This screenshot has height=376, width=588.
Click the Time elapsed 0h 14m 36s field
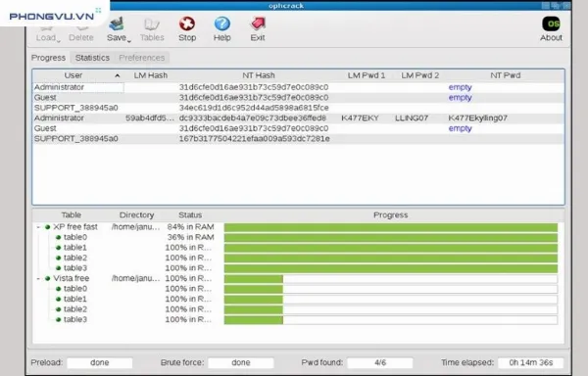530,362
